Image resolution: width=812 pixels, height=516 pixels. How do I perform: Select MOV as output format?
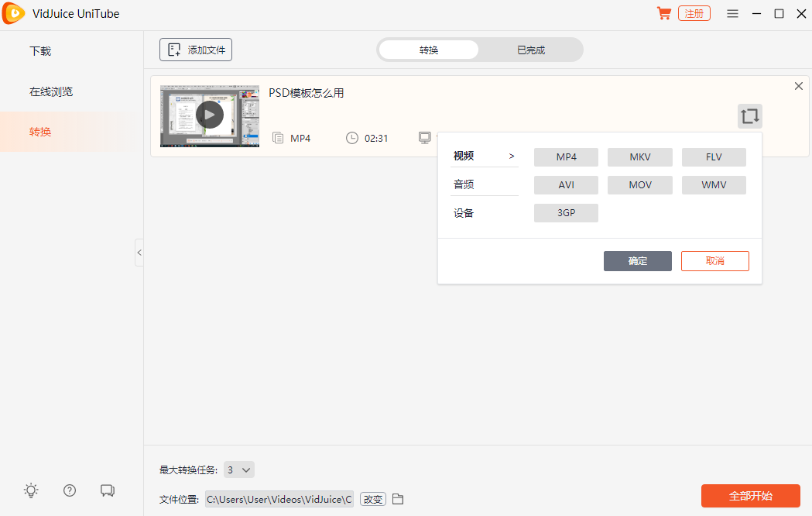click(639, 184)
